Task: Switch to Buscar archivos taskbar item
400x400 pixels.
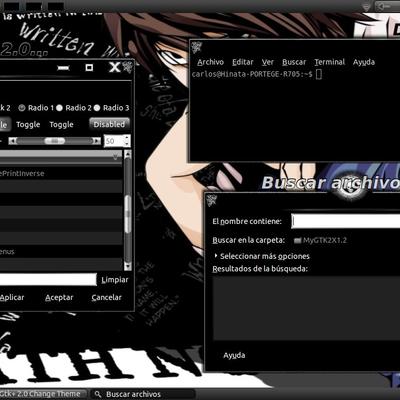Action: click(x=142, y=394)
